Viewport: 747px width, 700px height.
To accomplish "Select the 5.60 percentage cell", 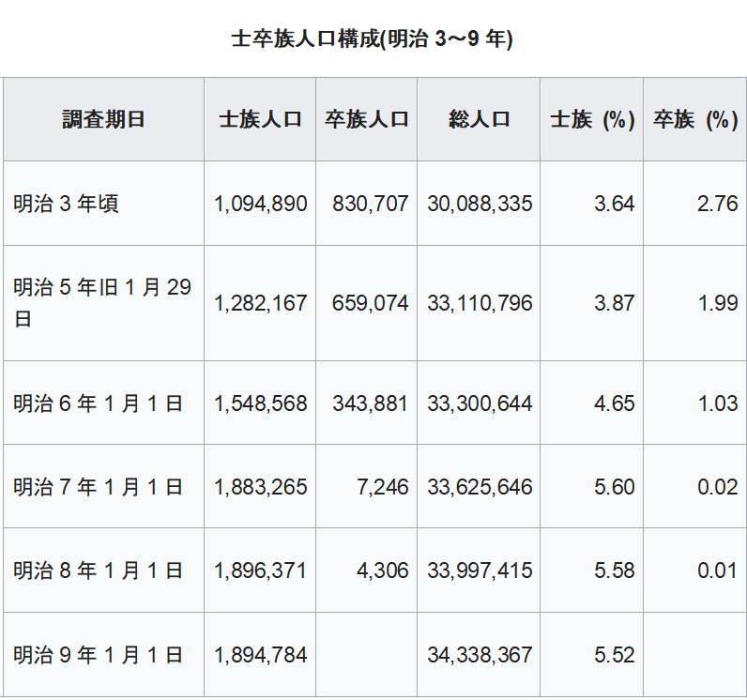I will (x=614, y=487).
